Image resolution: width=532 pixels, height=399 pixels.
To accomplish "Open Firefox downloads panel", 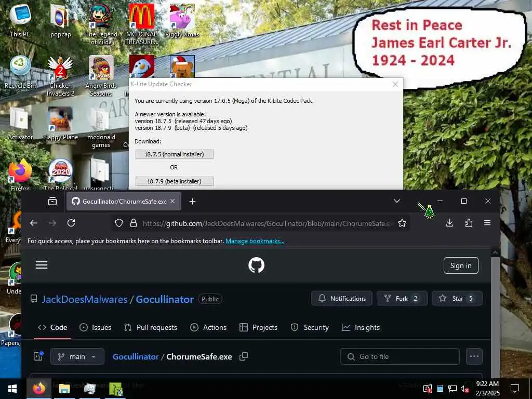I will (x=449, y=223).
